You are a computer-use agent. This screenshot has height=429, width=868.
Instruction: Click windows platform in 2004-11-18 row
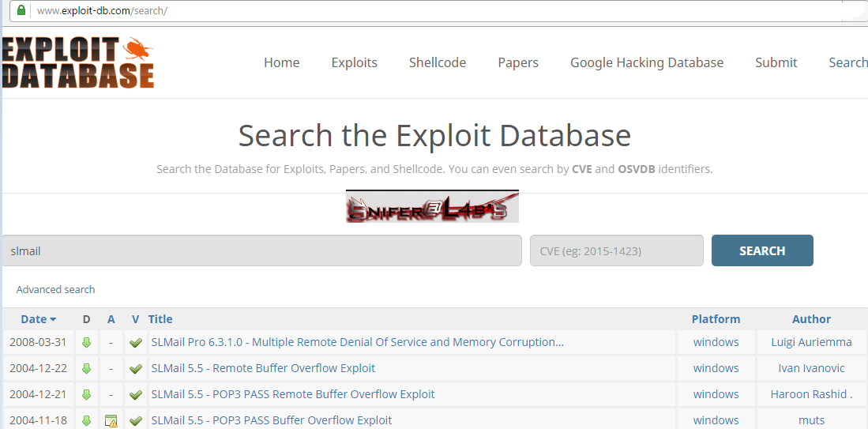tap(716, 420)
